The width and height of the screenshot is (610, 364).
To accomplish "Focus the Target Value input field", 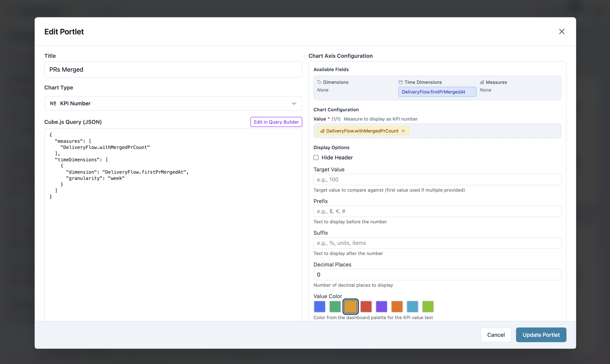I will pyautogui.click(x=437, y=179).
